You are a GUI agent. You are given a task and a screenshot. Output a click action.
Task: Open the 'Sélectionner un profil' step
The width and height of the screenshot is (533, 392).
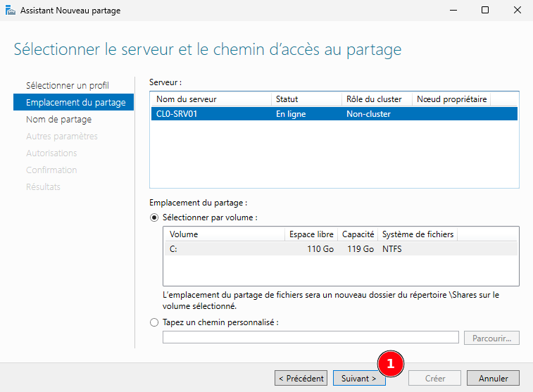click(68, 85)
